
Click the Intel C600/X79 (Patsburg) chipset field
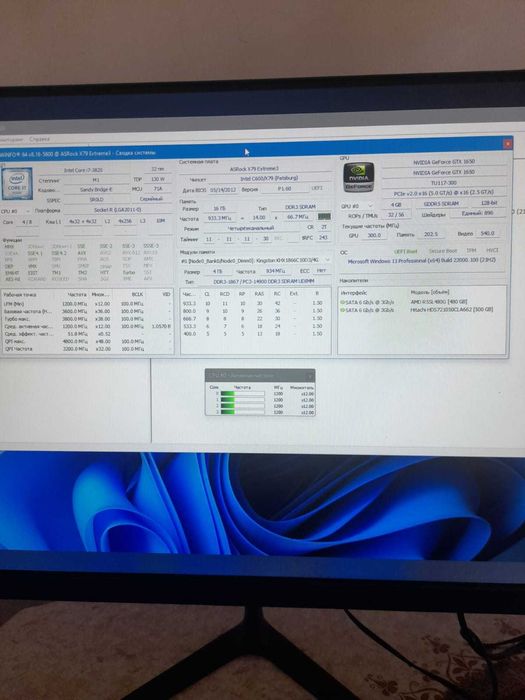(269, 179)
